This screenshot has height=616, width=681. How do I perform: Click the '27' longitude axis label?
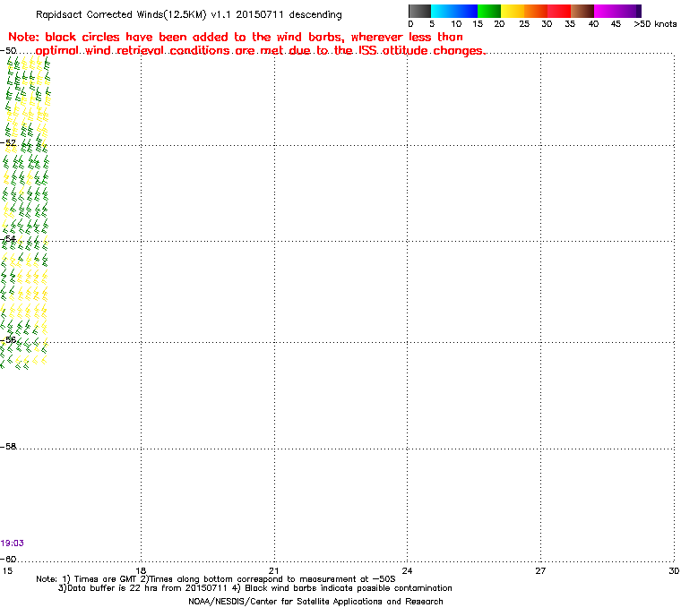(540, 571)
